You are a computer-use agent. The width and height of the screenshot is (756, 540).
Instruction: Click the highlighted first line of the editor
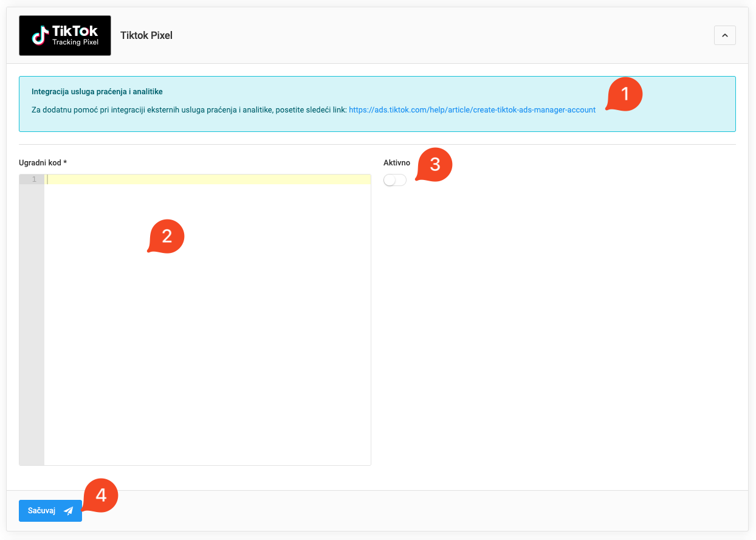(x=207, y=179)
